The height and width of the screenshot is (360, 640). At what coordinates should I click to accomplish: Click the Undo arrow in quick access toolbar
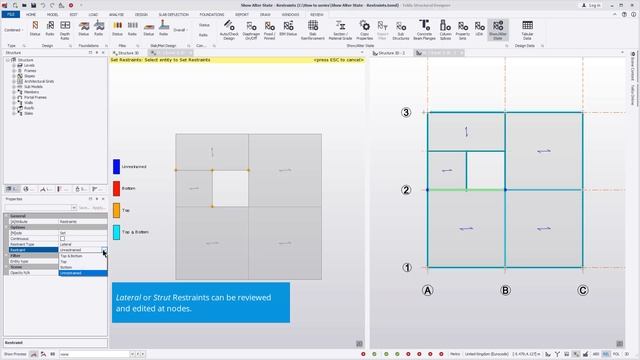43,5
